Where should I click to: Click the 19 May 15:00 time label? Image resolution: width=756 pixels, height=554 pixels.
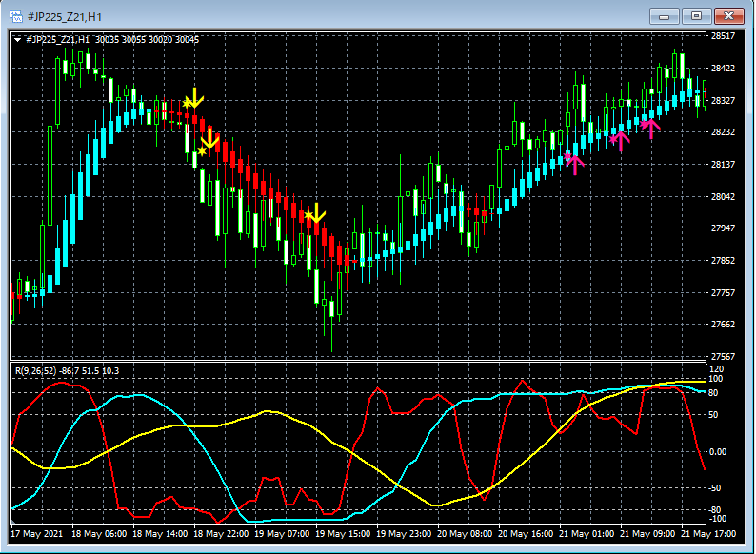tap(343, 534)
